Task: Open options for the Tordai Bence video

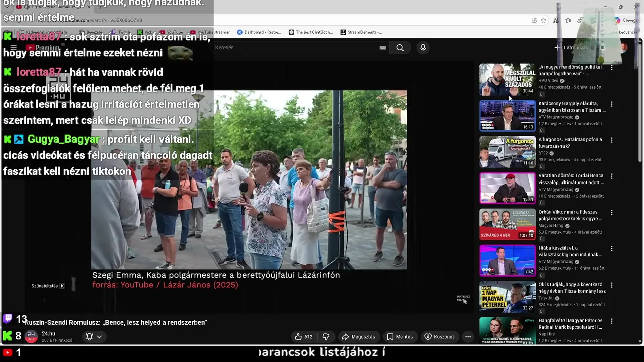Action: tap(612, 176)
